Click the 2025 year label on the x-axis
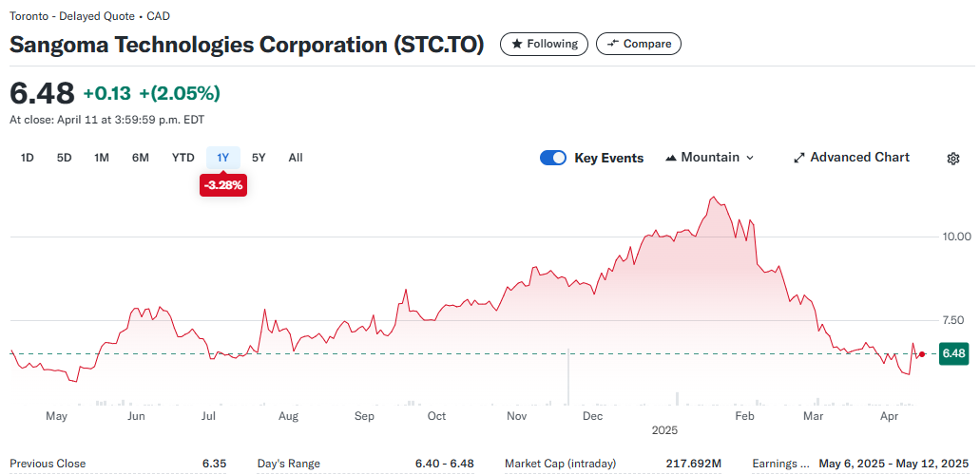 664,430
